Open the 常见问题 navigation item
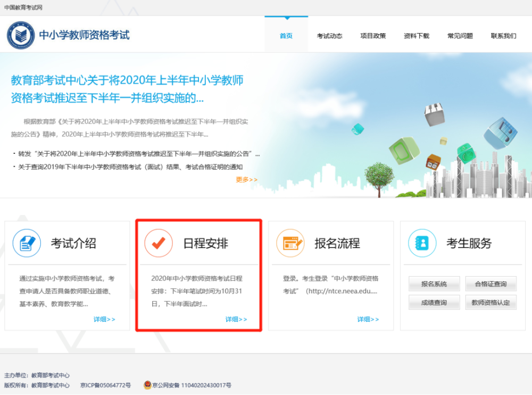 460,36
